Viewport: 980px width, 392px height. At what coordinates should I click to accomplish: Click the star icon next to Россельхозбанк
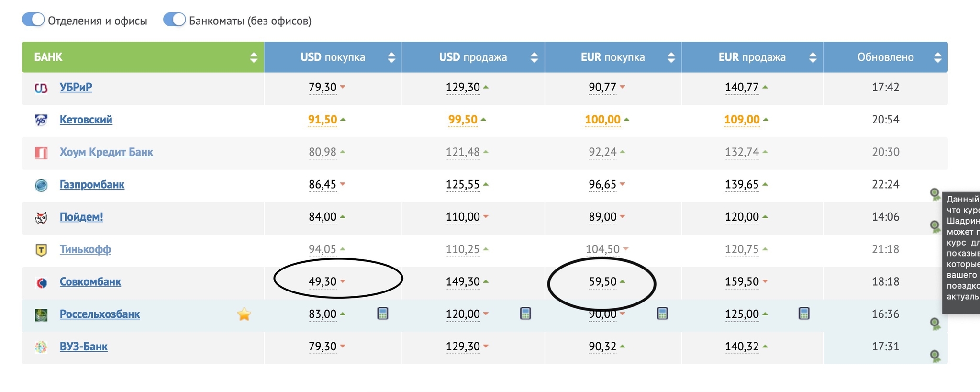coord(244,314)
